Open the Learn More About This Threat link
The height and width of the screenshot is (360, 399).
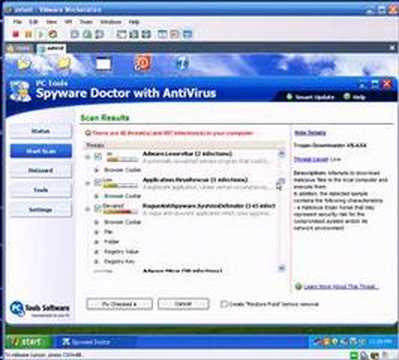341,286
